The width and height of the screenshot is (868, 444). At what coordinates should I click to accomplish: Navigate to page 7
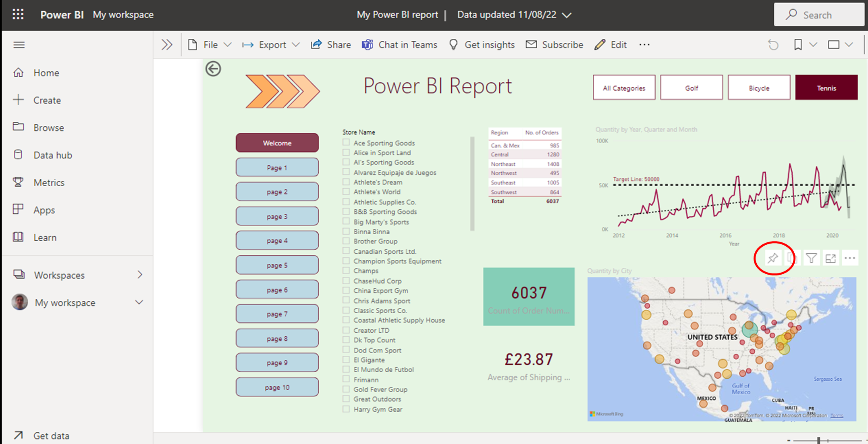point(277,314)
